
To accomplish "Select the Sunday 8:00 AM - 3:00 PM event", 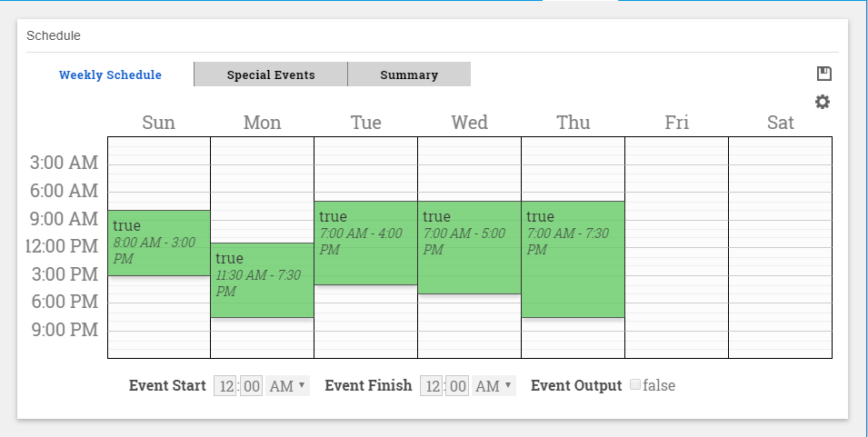I will pos(159,243).
